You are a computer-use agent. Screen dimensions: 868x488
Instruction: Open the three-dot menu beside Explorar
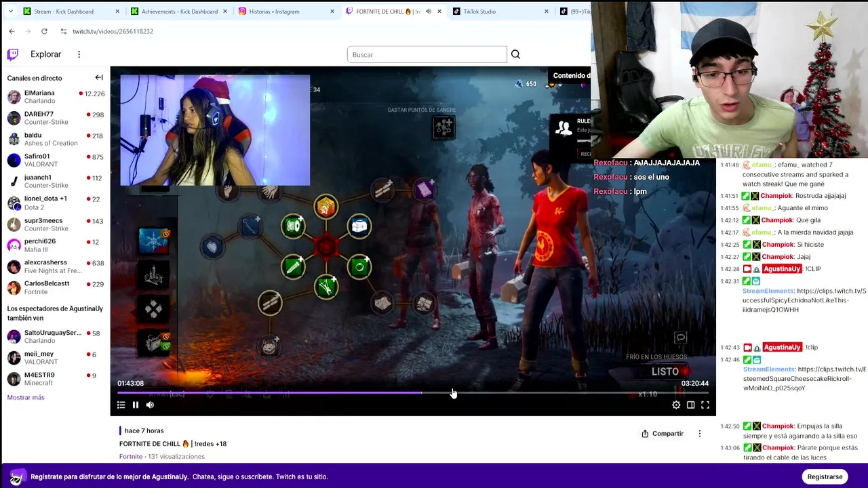click(x=79, y=54)
